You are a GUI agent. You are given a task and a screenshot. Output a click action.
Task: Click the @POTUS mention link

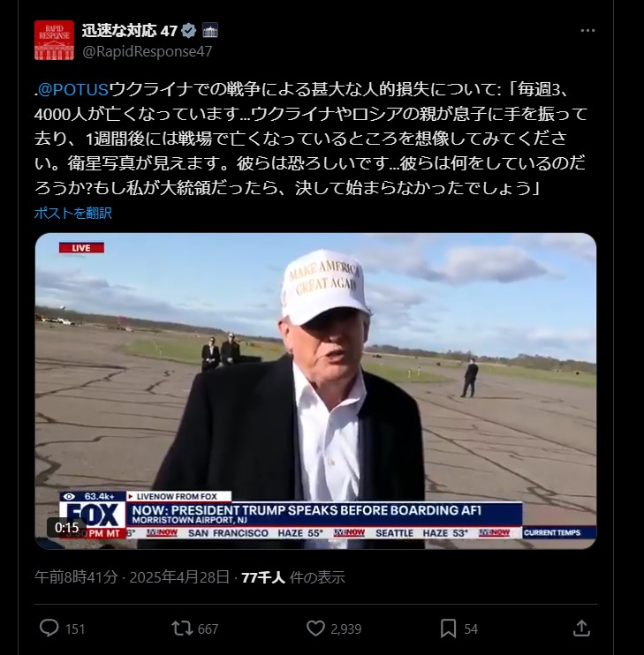click(72, 89)
